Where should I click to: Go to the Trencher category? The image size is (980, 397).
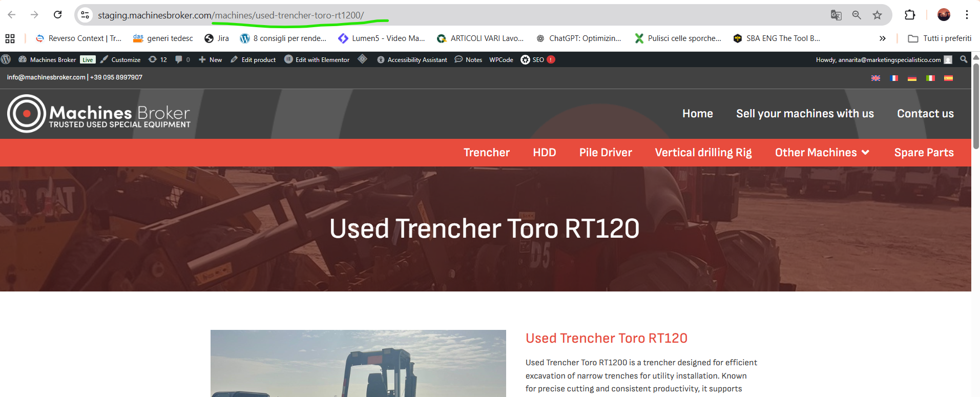(487, 153)
